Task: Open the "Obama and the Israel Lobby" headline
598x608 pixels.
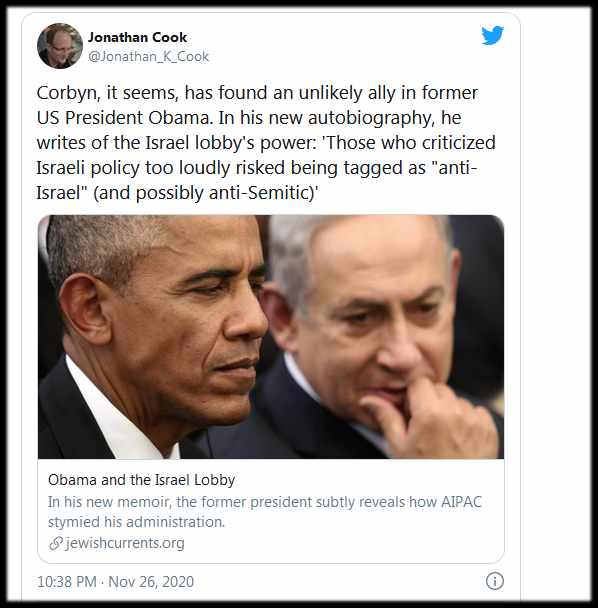Action: pos(142,480)
